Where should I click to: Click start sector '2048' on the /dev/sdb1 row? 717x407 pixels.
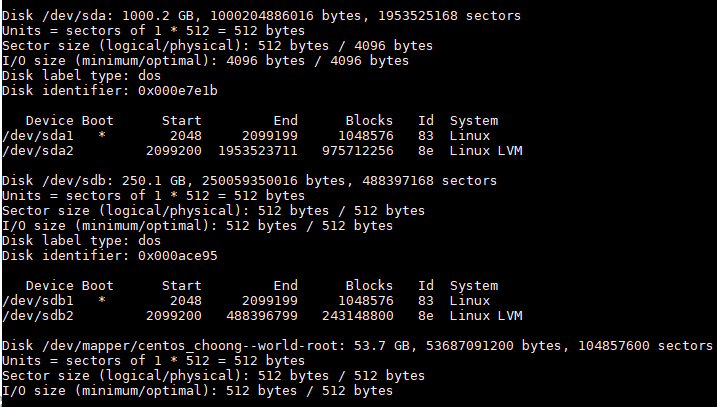tap(186, 301)
